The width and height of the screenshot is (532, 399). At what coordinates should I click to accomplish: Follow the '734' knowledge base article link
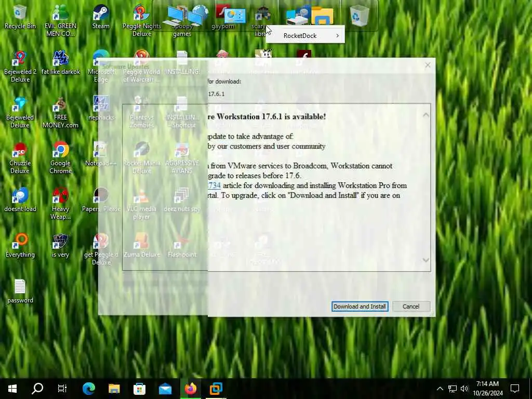[214, 185]
